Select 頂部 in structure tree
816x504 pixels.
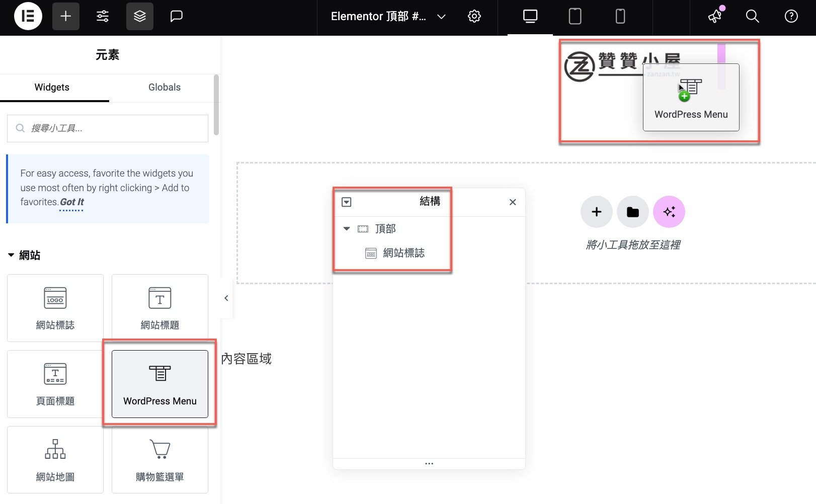(x=385, y=229)
